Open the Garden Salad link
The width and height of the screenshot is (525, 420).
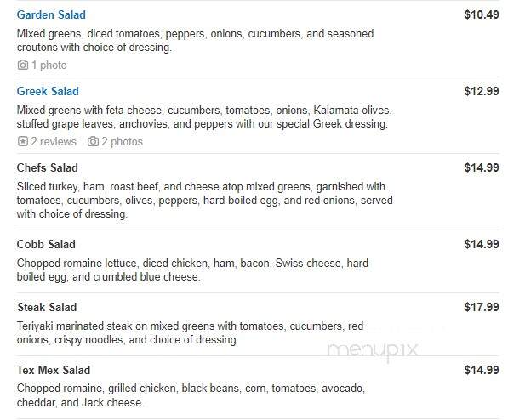point(51,14)
